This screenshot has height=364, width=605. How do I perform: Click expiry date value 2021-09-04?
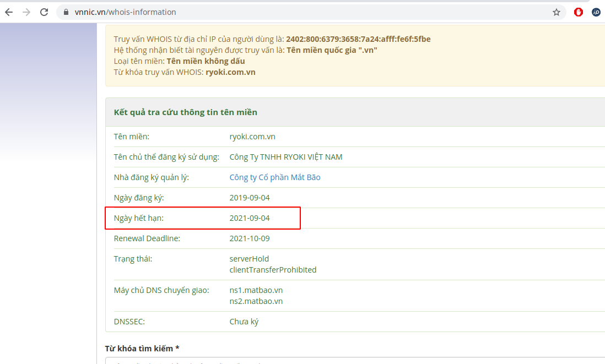[250, 218]
